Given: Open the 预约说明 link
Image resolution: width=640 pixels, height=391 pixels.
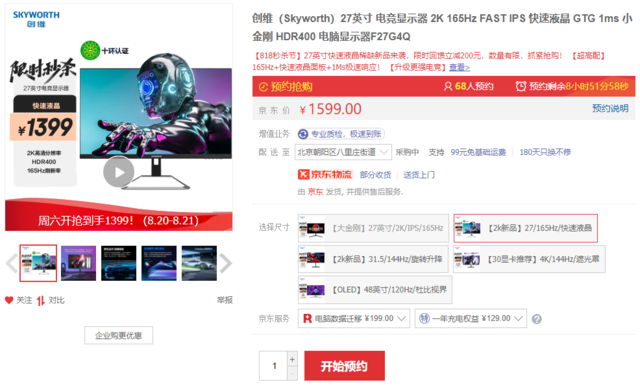Looking at the screenshot, I should [610, 109].
